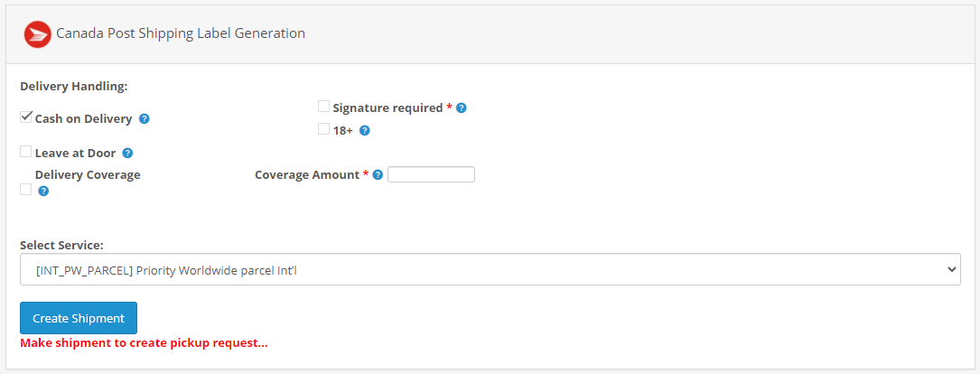Check the 18+ age verification checkbox
Image resolution: width=980 pixels, height=374 pixels.
click(323, 129)
